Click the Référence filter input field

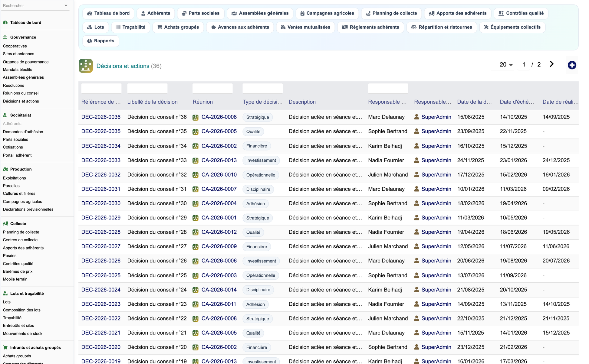pos(101,88)
